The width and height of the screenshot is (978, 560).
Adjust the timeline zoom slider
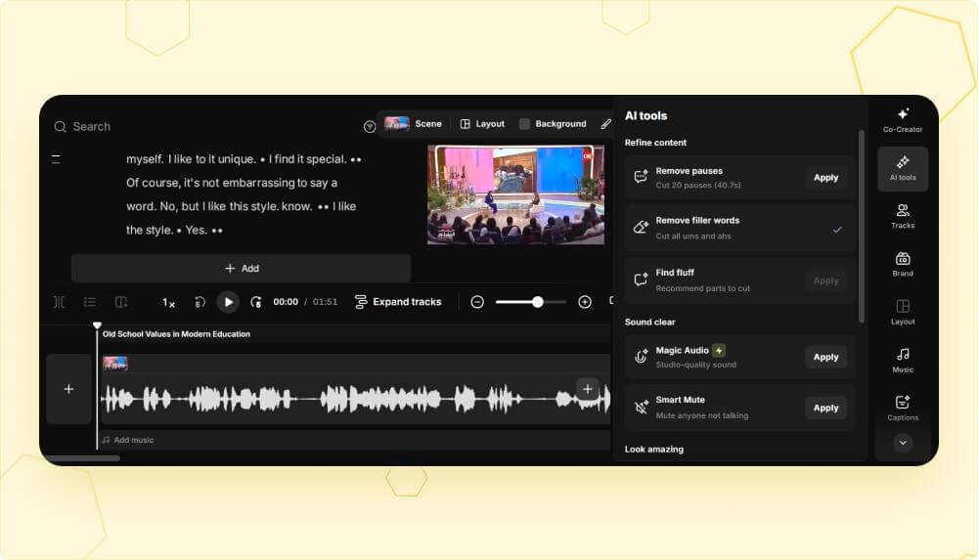point(531,302)
